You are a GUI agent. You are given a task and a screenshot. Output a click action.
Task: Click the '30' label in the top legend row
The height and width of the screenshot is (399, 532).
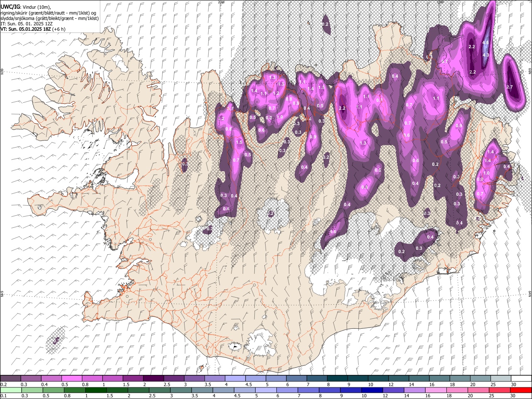coord(514,384)
